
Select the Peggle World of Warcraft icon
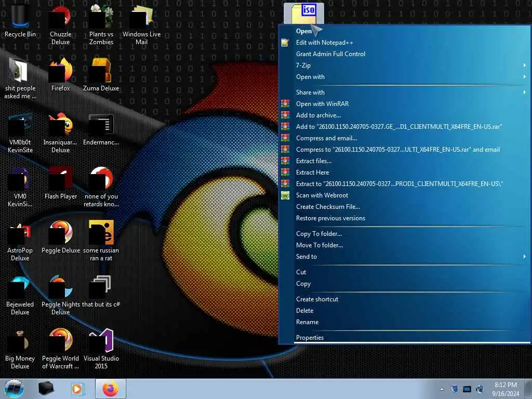60,349
